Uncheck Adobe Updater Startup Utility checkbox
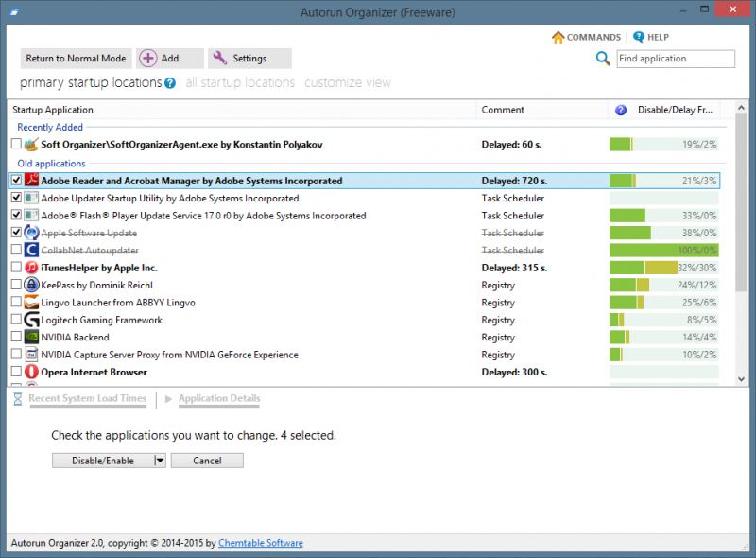The width and height of the screenshot is (756, 558). coord(16,197)
